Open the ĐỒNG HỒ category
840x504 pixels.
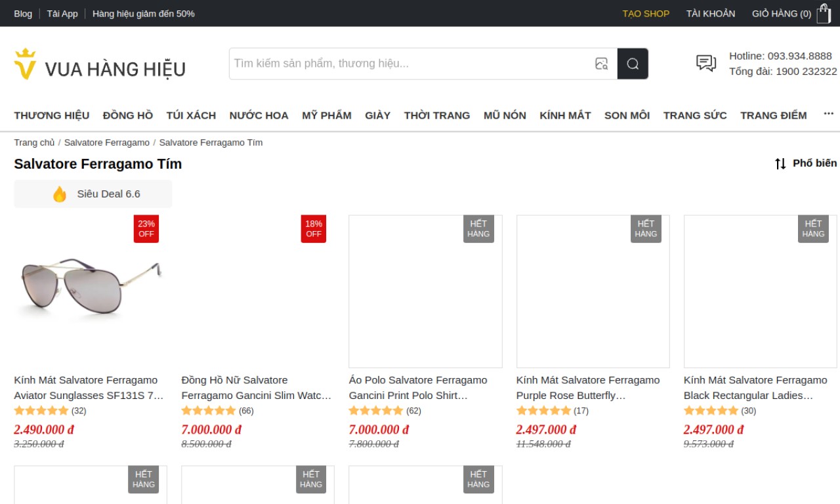click(x=128, y=115)
